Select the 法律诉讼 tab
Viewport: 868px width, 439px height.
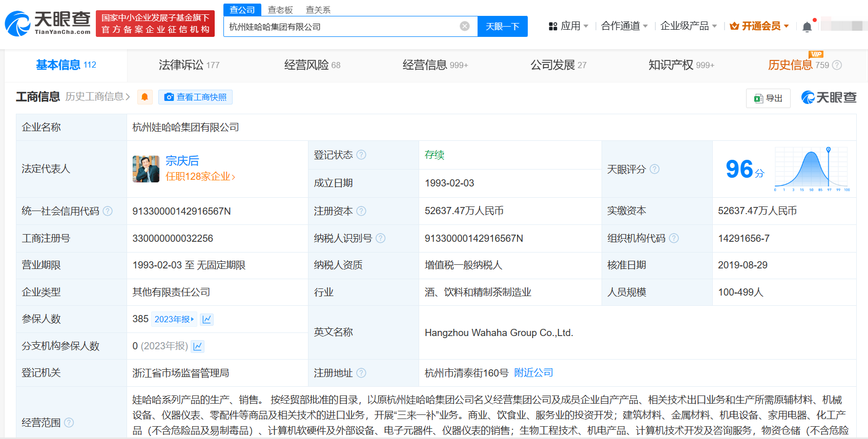click(x=189, y=65)
